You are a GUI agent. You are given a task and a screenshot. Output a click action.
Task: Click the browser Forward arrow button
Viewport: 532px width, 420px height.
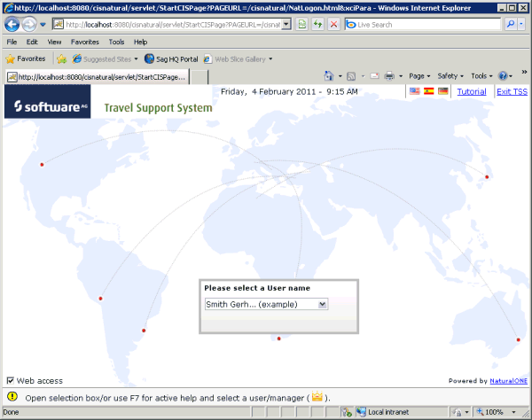(x=29, y=25)
